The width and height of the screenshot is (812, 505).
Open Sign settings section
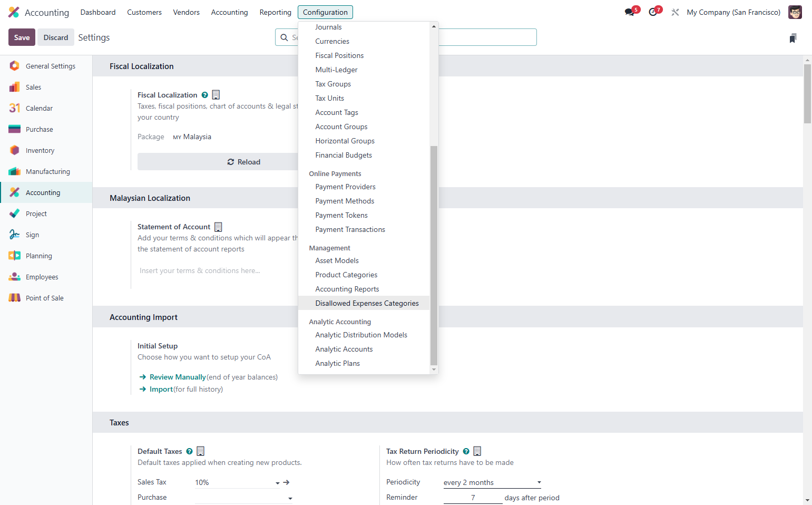(46, 235)
